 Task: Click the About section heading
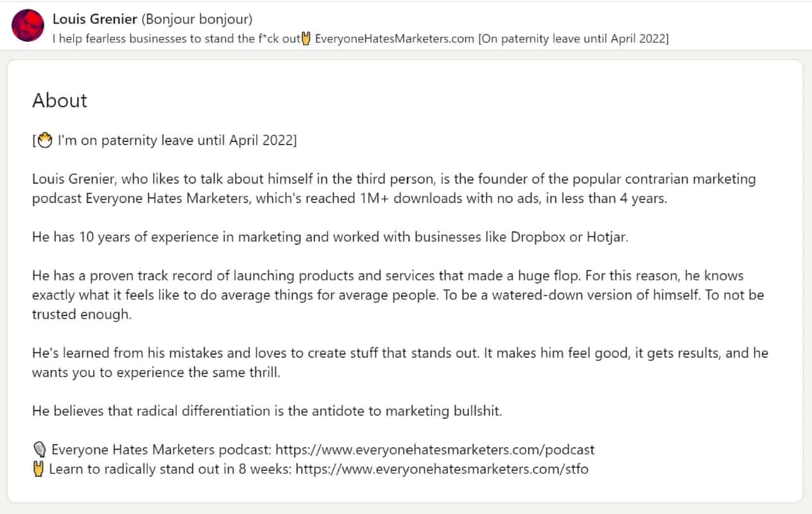click(x=60, y=101)
